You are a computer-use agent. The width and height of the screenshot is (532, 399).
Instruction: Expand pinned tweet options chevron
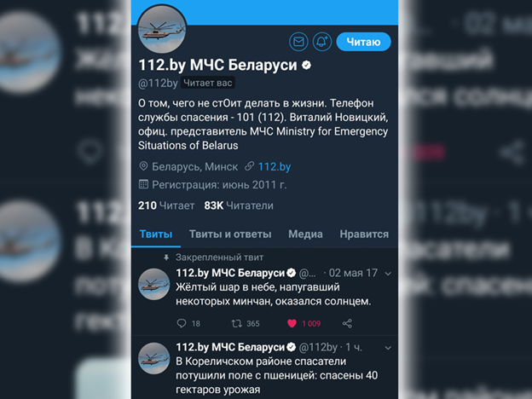(388, 274)
